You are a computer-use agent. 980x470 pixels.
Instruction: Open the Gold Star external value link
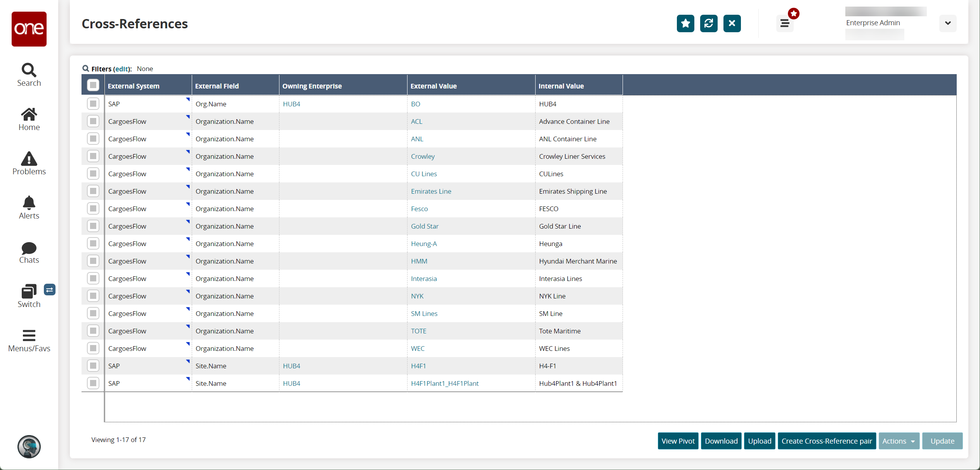tap(425, 226)
